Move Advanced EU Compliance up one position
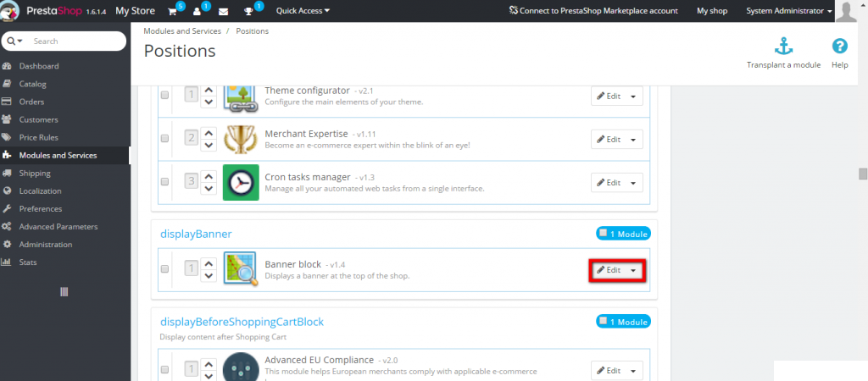Image resolution: width=868 pixels, height=381 pixels. 209,365
